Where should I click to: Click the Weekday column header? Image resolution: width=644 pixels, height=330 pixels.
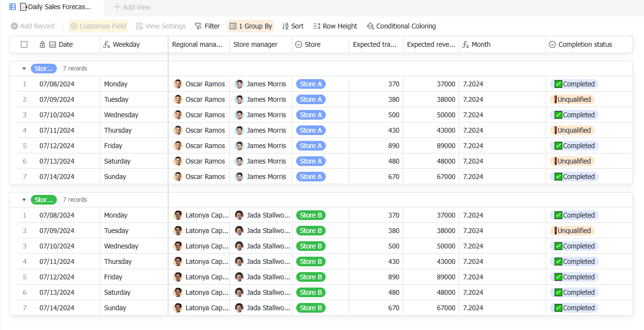pyautogui.click(x=134, y=44)
